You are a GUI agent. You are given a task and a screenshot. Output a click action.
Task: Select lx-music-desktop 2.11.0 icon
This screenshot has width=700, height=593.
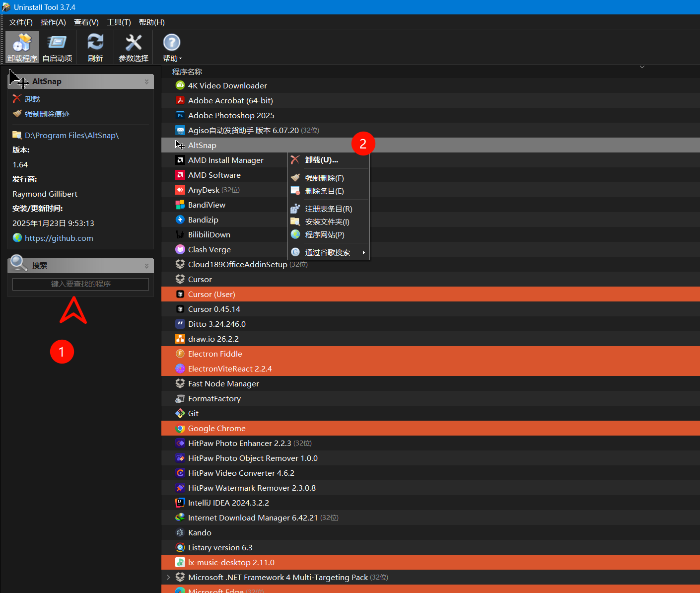click(x=180, y=562)
